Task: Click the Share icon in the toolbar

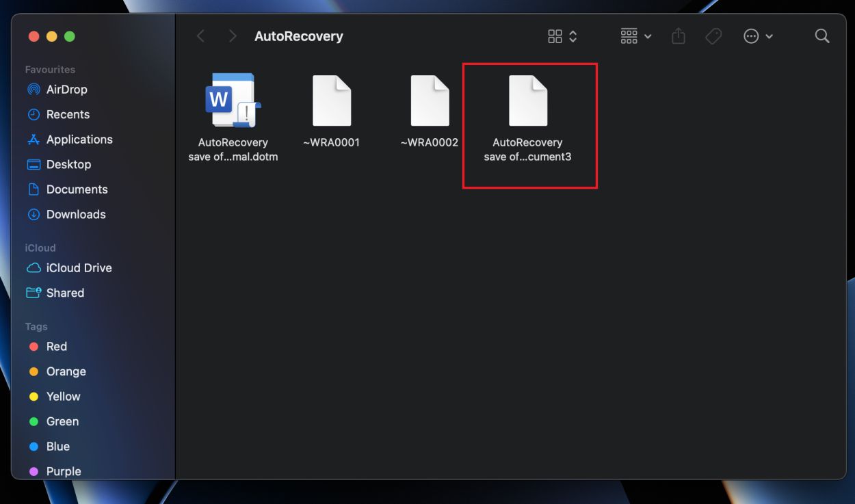Action: pyautogui.click(x=678, y=36)
